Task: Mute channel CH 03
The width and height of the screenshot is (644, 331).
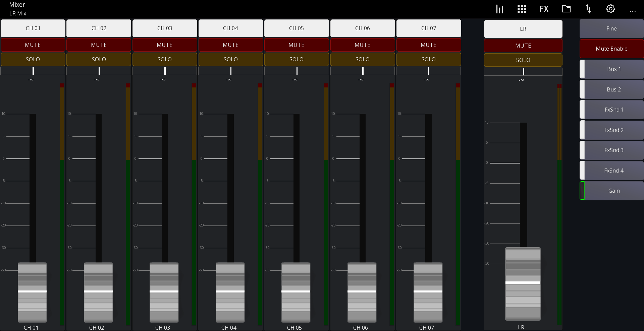Action: pos(165,45)
